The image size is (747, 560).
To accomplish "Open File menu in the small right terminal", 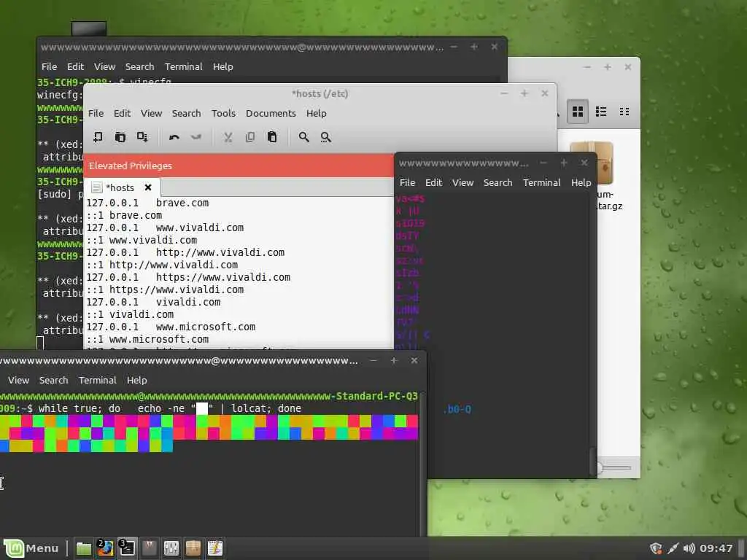I will [x=407, y=182].
